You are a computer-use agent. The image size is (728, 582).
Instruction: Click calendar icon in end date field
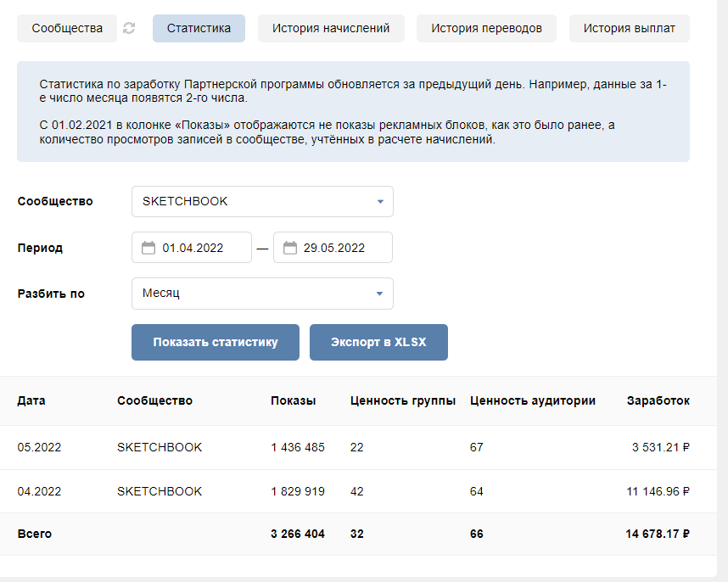[289, 248]
